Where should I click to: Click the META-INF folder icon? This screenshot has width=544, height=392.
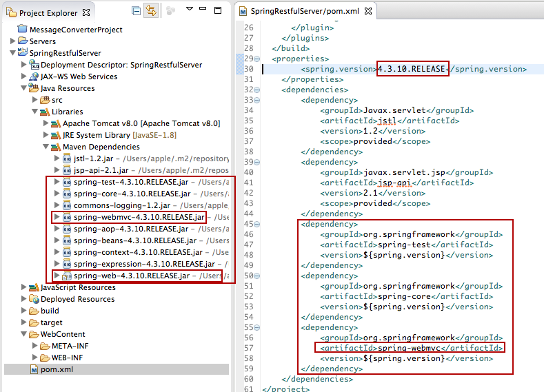(x=45, y=346)
